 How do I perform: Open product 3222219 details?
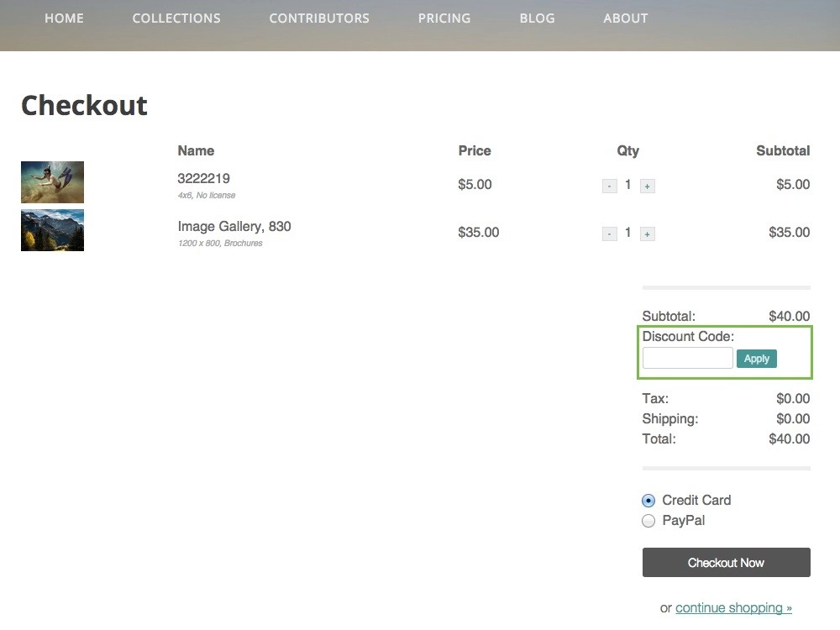(x=203, y=178)
